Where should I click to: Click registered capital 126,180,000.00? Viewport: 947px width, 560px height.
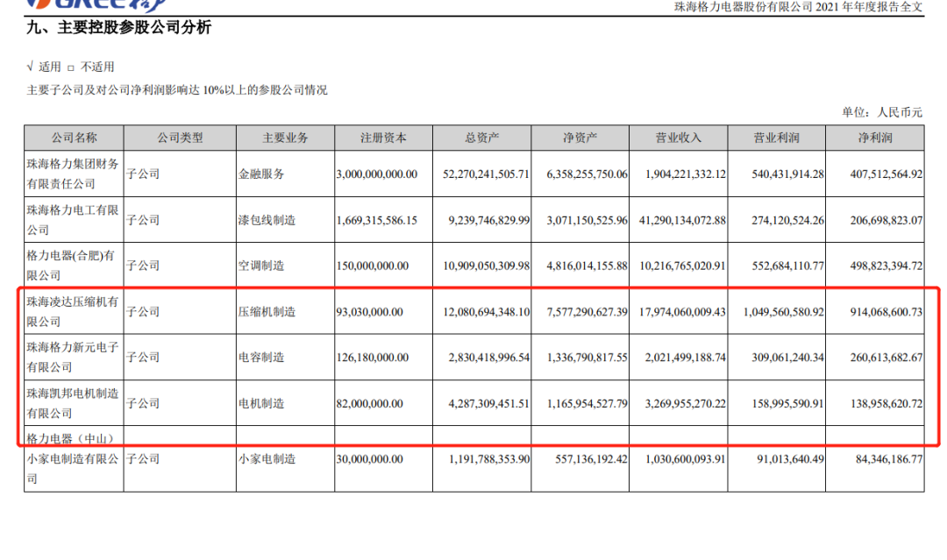pyautogui.click(x=373, y=358)
